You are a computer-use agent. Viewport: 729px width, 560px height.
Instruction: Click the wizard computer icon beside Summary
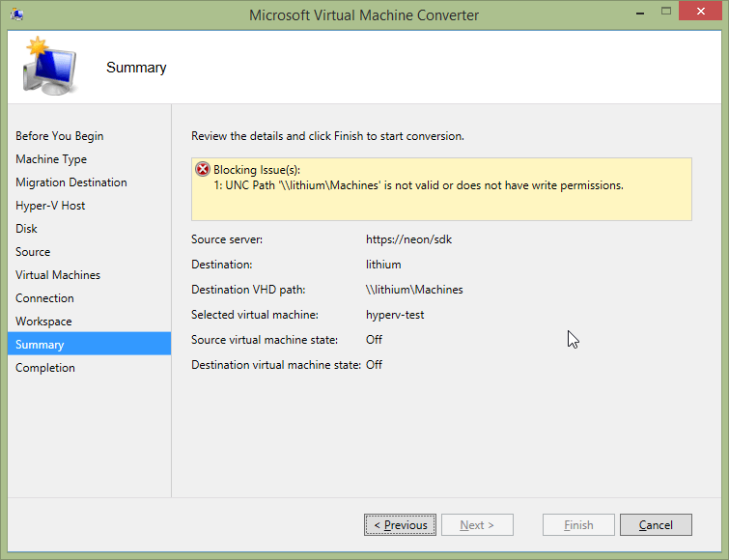coord(50,67)
